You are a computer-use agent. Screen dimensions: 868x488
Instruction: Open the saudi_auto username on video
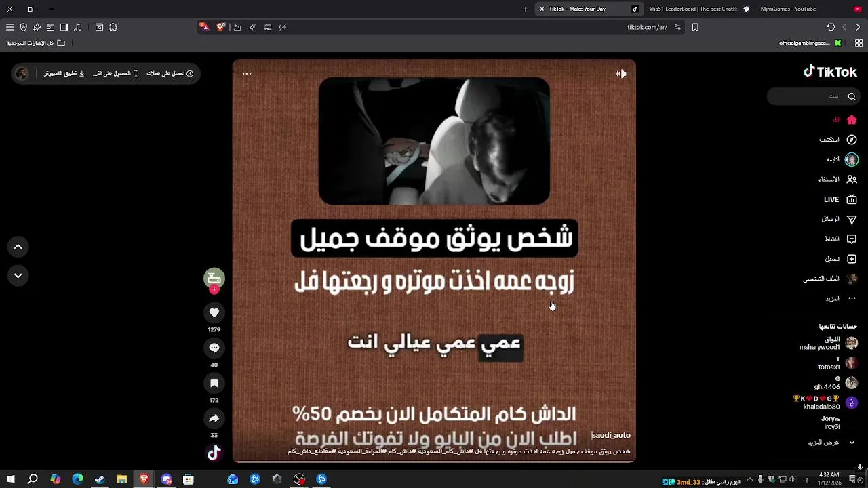(611, 435)
